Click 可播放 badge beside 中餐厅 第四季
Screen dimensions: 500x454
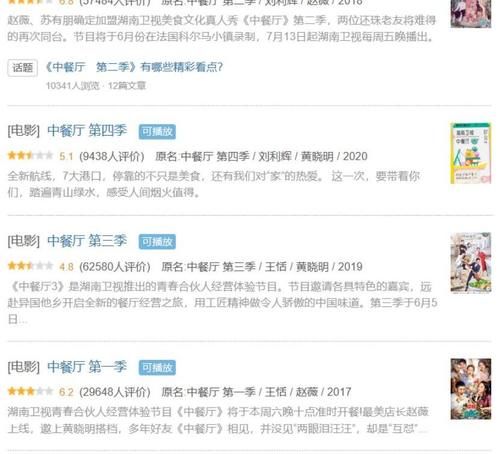(x=157, y=132)
